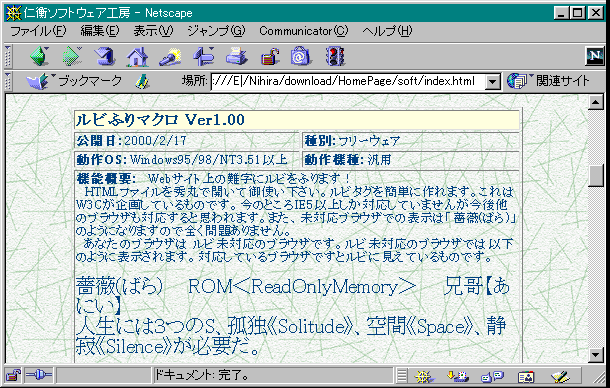Open Security info with the padlock icon
The image size is (610, 388).
270,56
